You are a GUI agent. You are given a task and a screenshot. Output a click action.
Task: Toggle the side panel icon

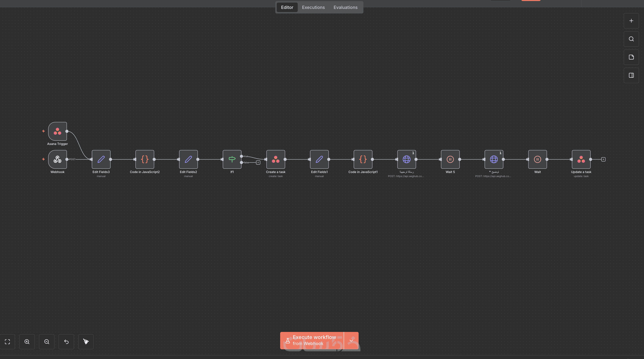pyautogui.click(x=631, y=75)
